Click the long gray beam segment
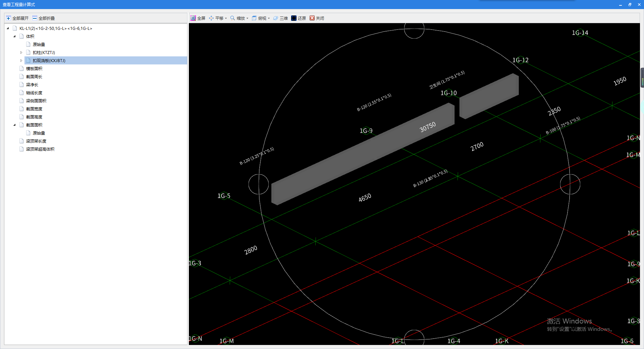The width and height of the screenshot is (644, 349). [x=362, y=154]
